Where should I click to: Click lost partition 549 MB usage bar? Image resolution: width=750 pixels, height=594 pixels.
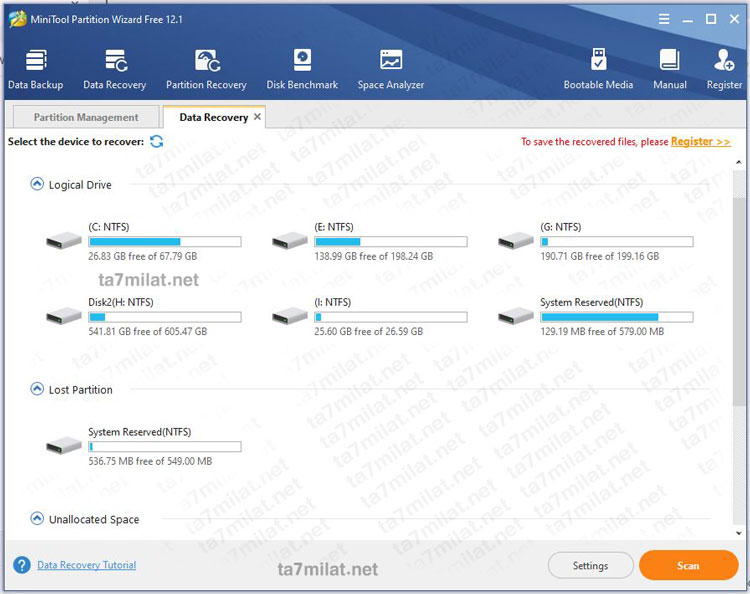tap(165, 447)
